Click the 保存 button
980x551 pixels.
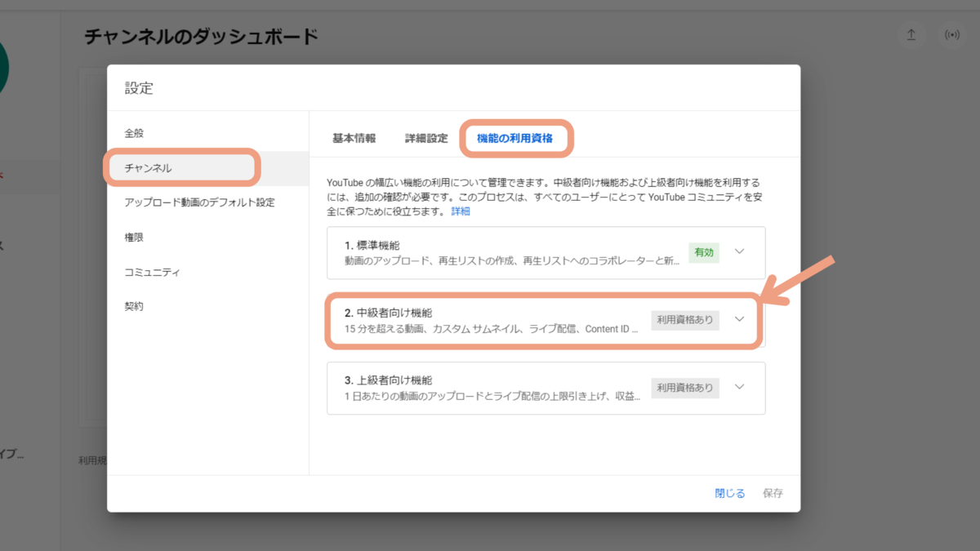(773, 493)
